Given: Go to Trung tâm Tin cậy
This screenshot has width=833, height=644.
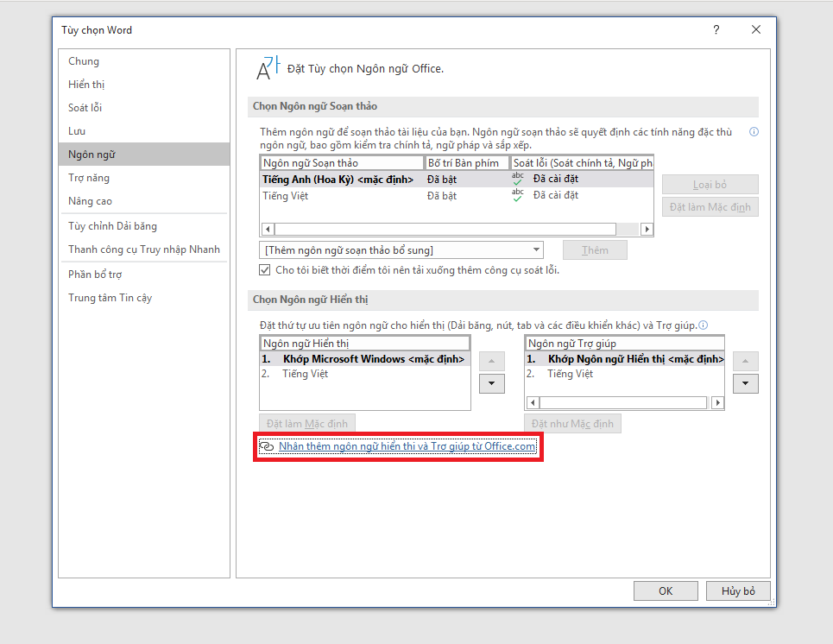Looking at the screenshot, I should 110,298.
